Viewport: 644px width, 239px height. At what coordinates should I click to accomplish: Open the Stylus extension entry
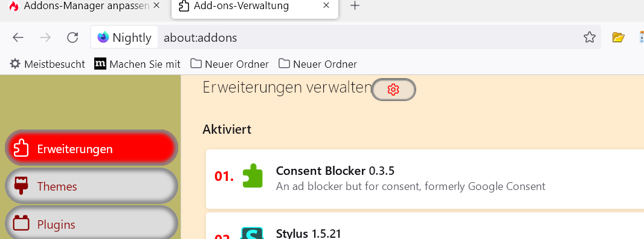tap(425, 226)
